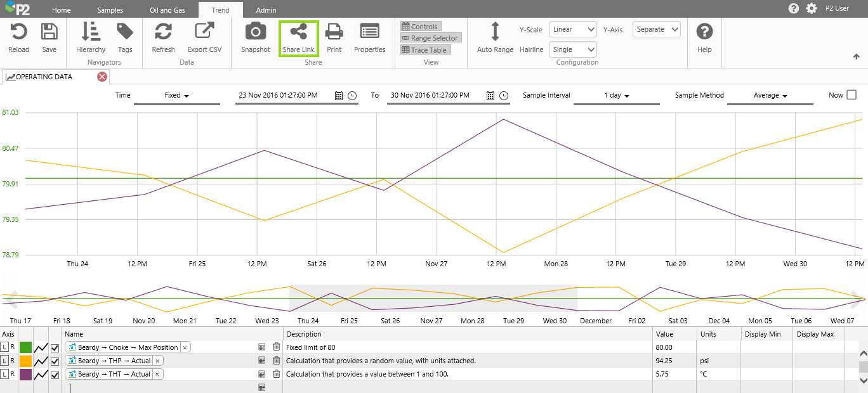
Task: Click the Share Link icon
Action: [298, 32]
